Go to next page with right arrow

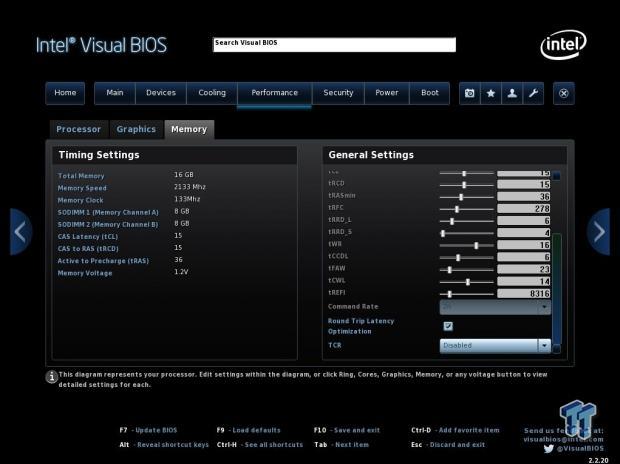pos(599,232)
